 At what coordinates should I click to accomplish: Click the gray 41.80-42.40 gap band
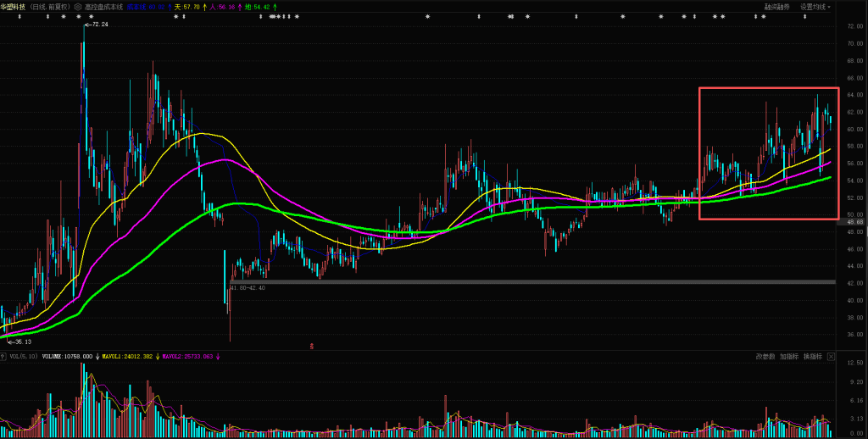[x=532, y=282]
